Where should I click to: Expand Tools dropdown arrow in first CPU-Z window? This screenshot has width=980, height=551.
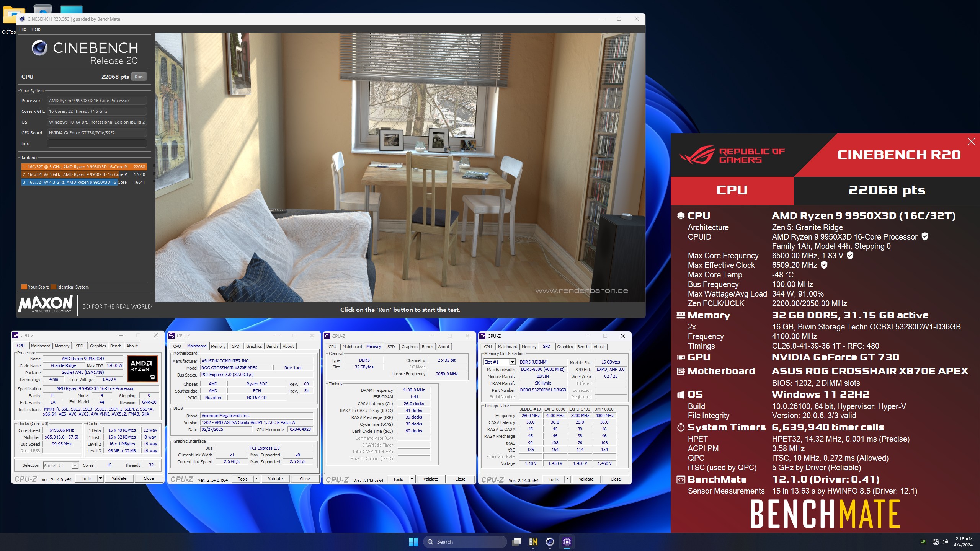tap(100, 478)
